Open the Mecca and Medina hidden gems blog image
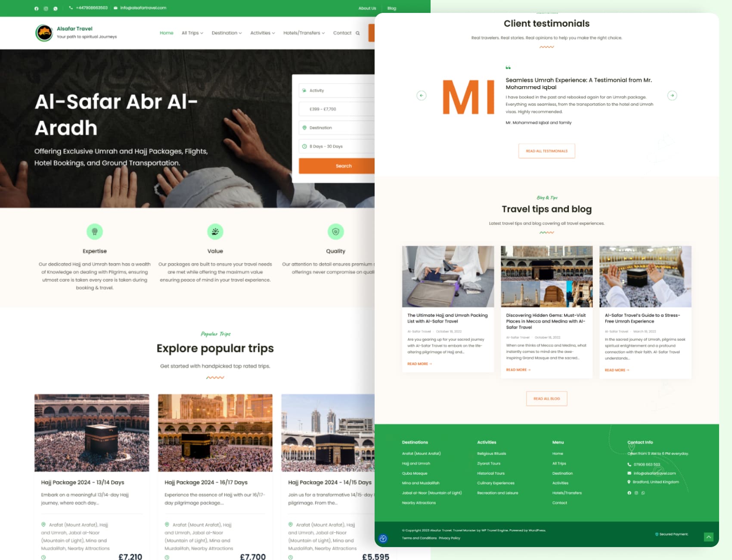This screenshot has width=732, height=560. 547,277
